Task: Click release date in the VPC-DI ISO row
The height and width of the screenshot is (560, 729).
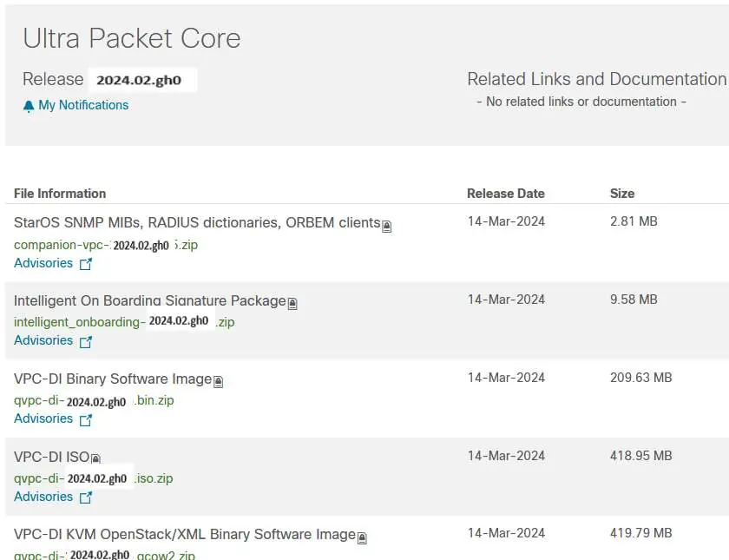Action: pos(506,456)
